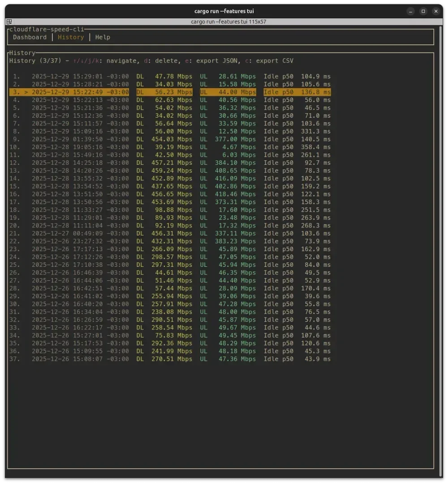Select history entry 30 dated 16:40:20

170,304
